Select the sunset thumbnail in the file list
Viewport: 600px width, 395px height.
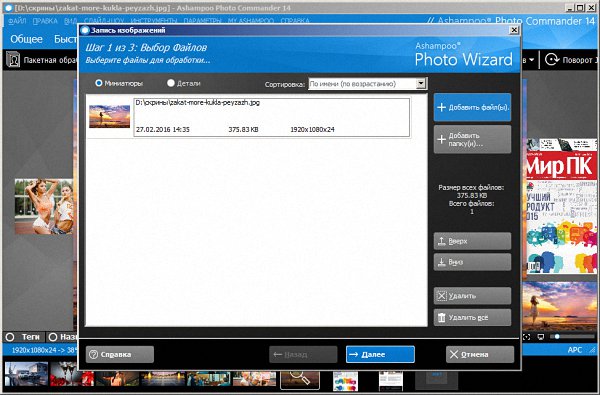(109, 116)
